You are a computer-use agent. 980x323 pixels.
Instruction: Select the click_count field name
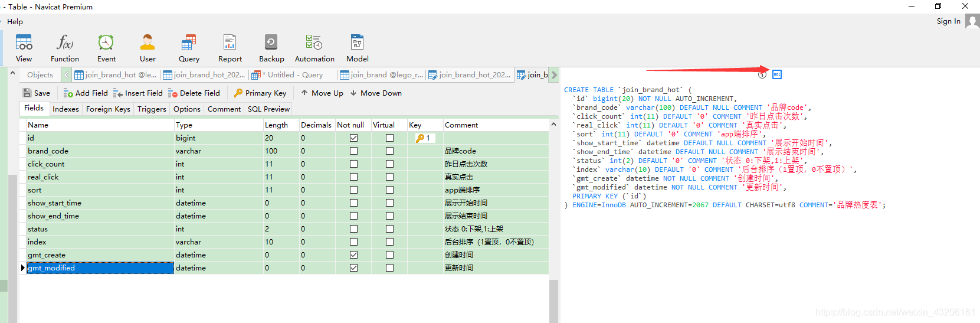(x=46, y=164)
